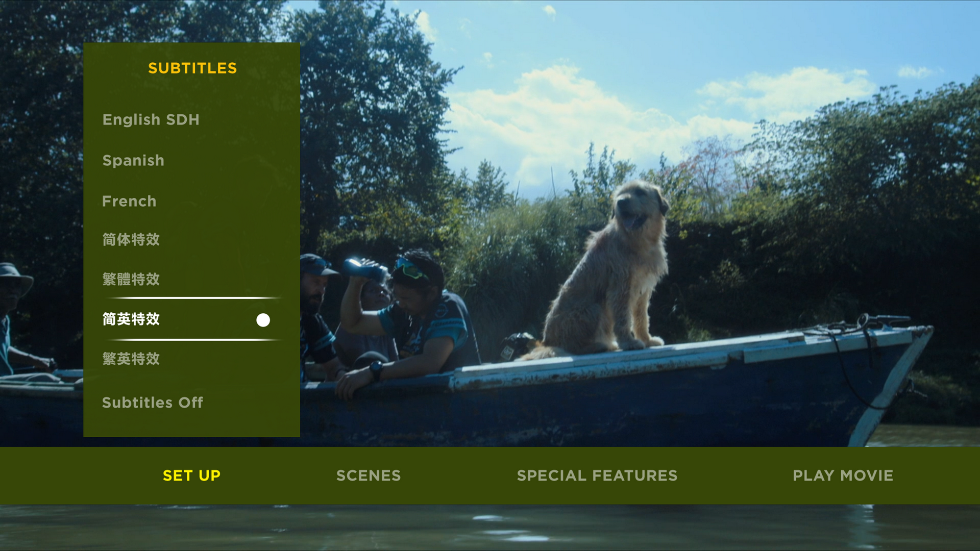Turn Subtitles Off
This screenshot has width=980, height=551.
[x=153, y=403]
